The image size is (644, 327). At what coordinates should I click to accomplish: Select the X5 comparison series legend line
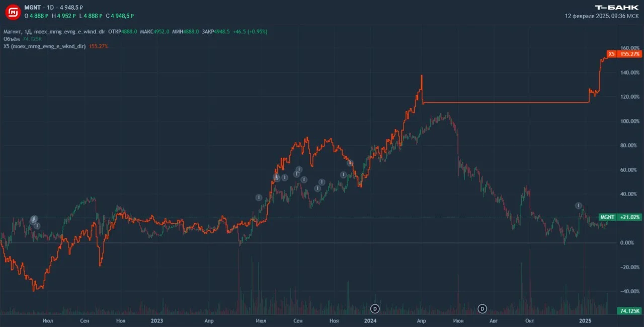(x=55, y=46)
